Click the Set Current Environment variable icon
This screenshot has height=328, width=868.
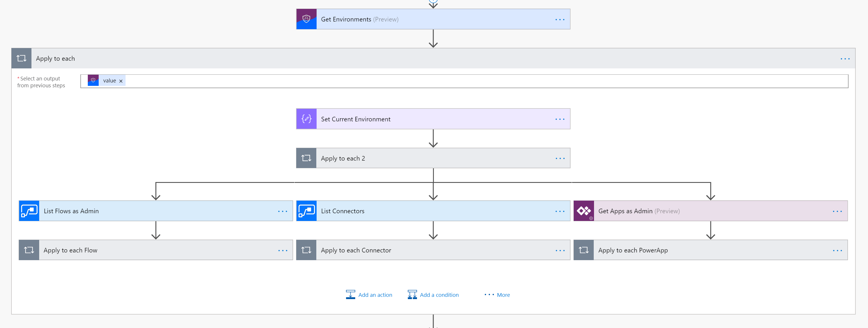[x=306, y=119]
